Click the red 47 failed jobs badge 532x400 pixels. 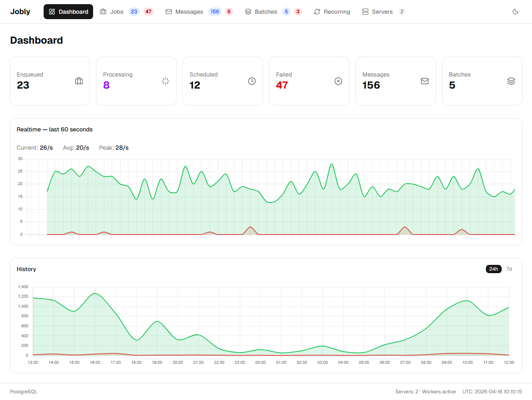148,12
